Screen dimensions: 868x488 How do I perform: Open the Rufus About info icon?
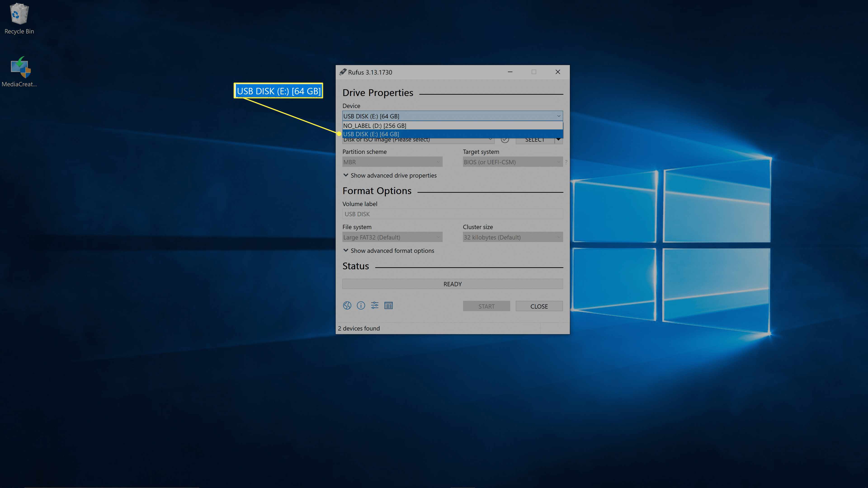tap(361, 305)
